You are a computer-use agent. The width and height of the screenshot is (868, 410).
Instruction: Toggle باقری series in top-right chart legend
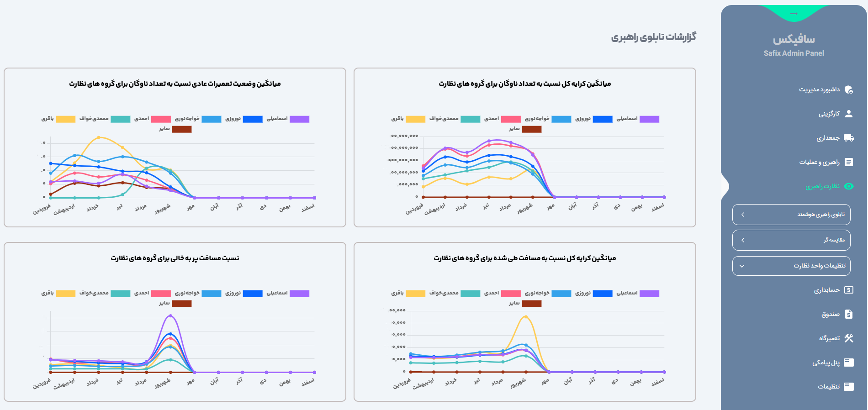415,119
